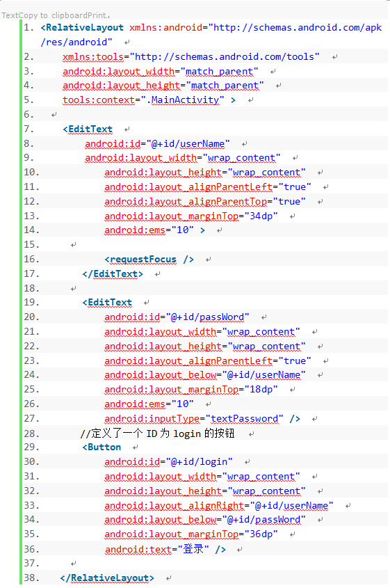Place cursor on tools:context attribute
The width and height of the screenshot is (390, 588).
99,100
